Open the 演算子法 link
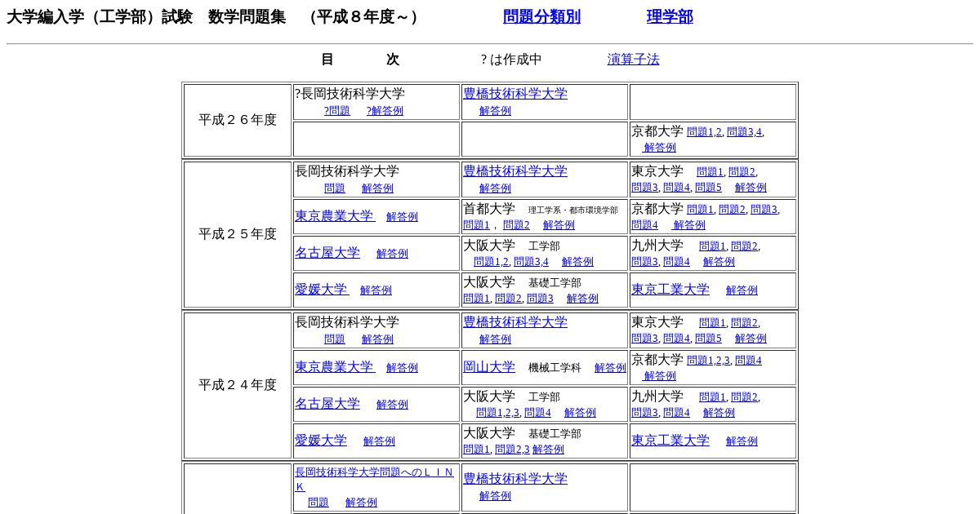The width and height of the screenshot is (980, 514). (x=633, y=60)
